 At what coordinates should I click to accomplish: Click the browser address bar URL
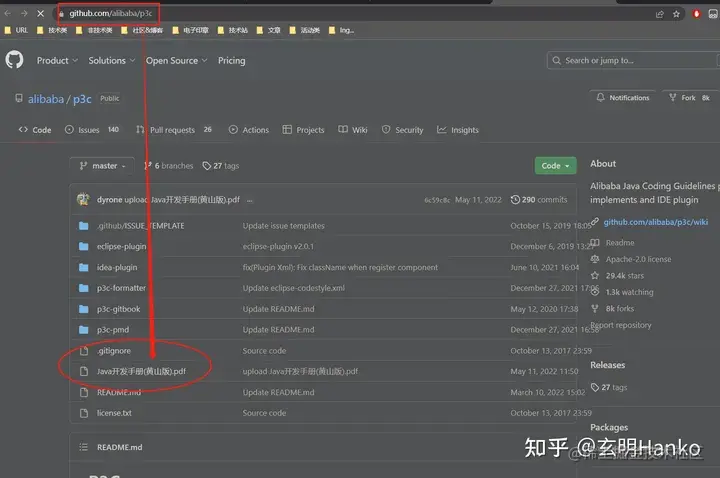pyautogui.click(x=111, y=14)
